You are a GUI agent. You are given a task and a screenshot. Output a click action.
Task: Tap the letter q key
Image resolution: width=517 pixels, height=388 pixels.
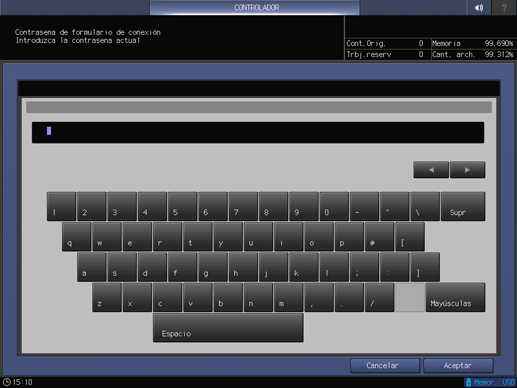click(76, 237)
